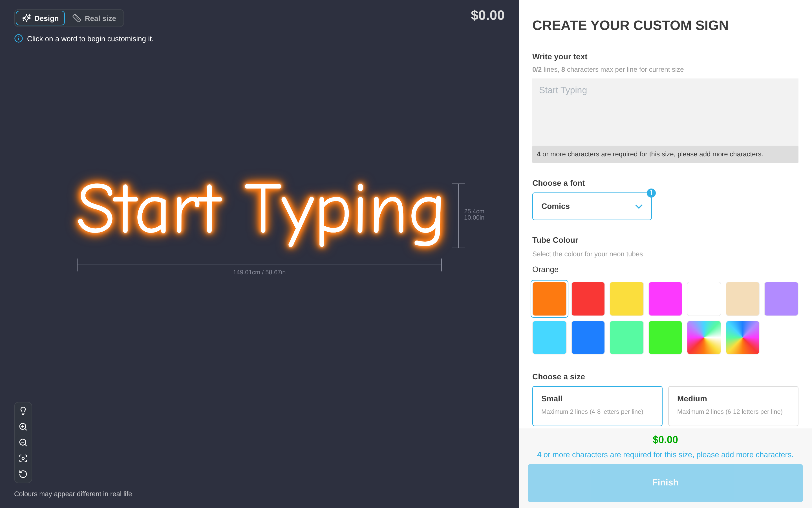
Task: Choose the deep blue tube colour
Action: 588,337
